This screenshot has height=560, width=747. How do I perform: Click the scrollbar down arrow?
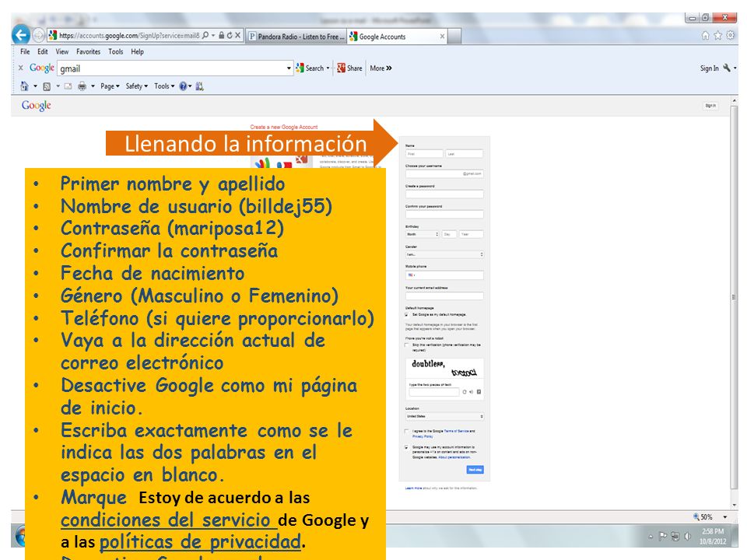(x=734, y=505)
